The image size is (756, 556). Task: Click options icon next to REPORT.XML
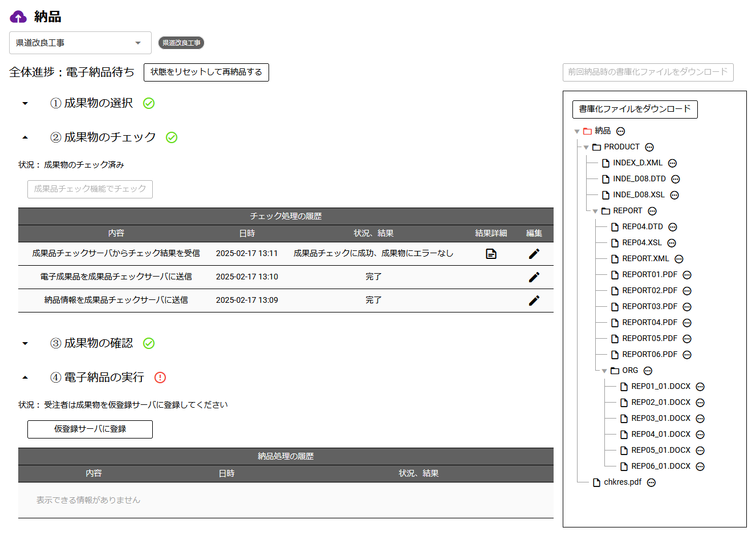678,259
